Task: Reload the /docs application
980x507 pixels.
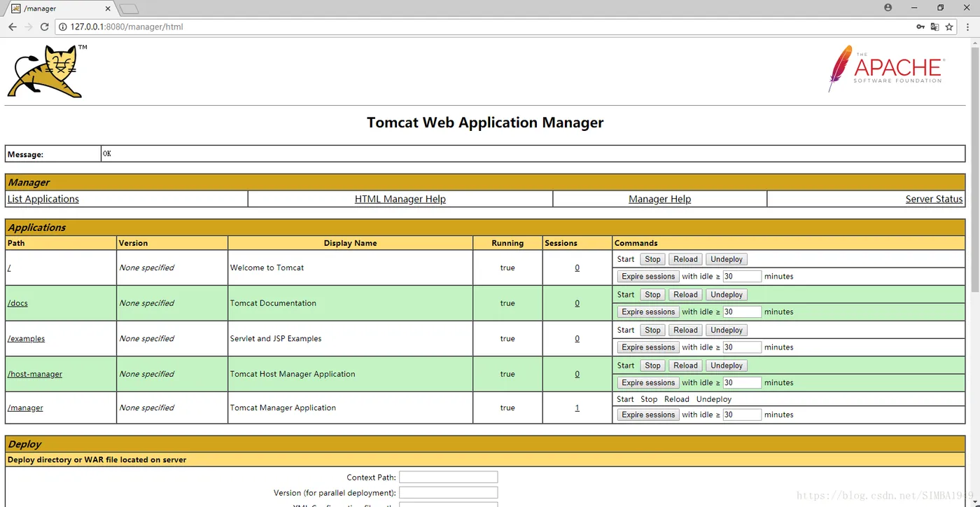Action: click(x=685, y=295)
